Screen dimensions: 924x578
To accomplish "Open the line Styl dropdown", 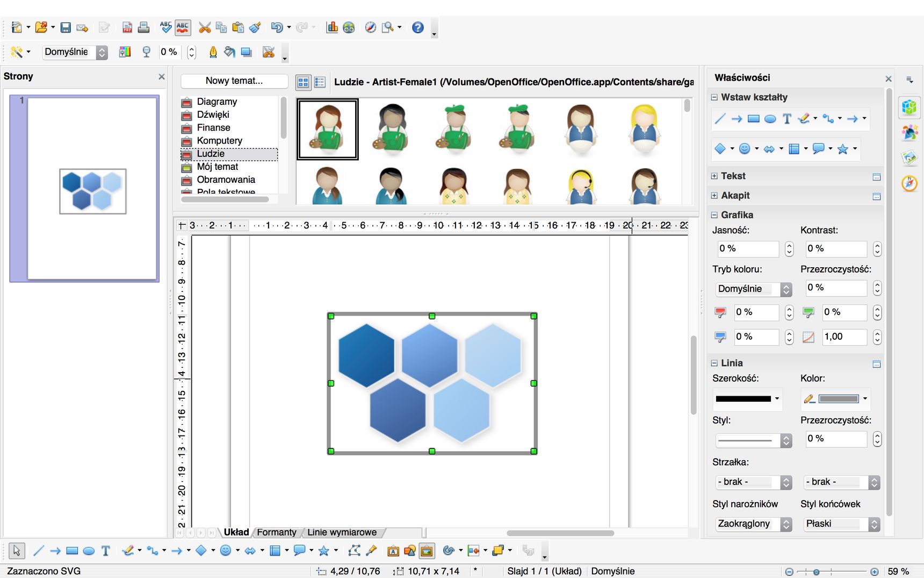I will 754,440.
